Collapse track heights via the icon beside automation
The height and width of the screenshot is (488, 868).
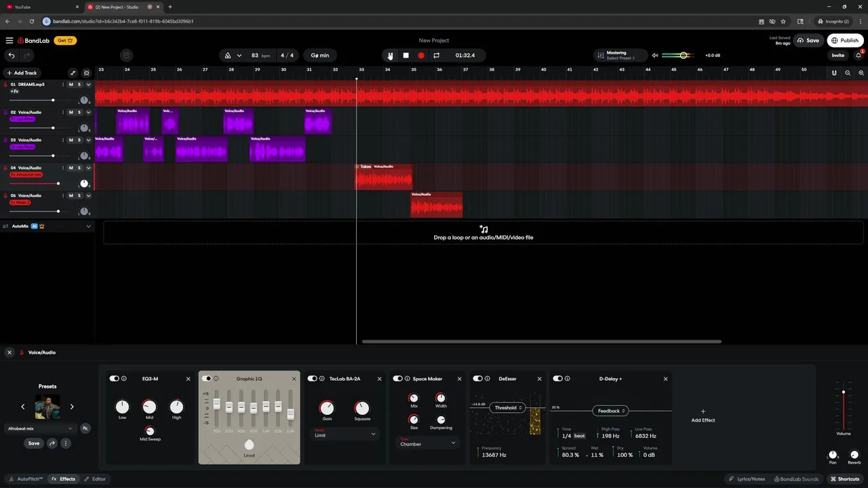[x=86, y=73]
